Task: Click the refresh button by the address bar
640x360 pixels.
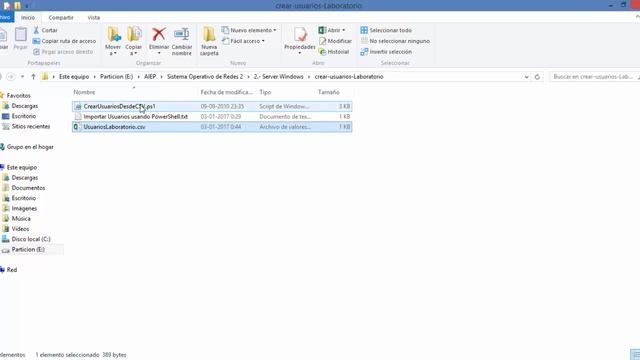Action: tap(537, 77)
